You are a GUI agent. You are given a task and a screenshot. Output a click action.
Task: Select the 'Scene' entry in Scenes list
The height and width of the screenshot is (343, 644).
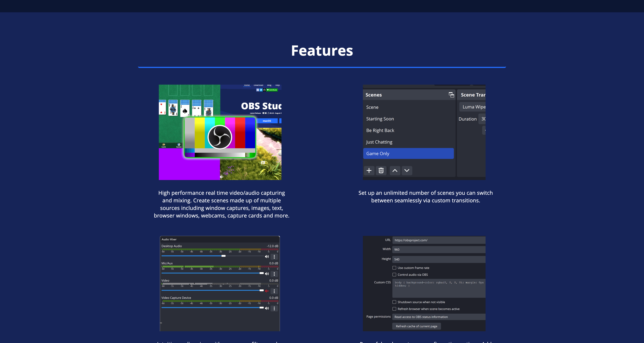tap(409, 107)
